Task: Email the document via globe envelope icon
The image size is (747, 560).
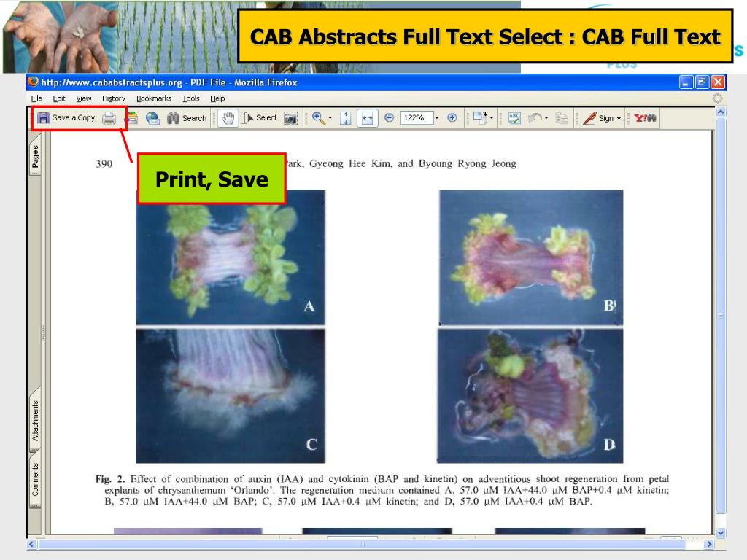Action: [x=152, y=117]
